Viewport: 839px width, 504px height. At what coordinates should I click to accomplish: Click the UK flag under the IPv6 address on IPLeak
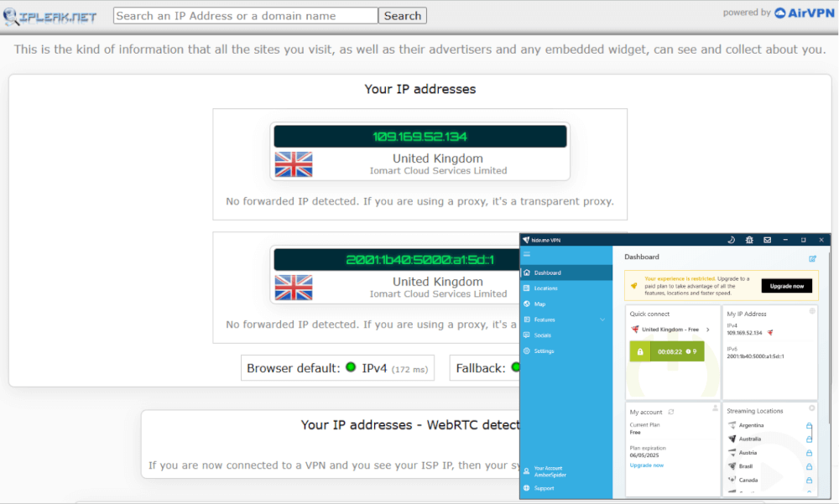tap(293, 288)
